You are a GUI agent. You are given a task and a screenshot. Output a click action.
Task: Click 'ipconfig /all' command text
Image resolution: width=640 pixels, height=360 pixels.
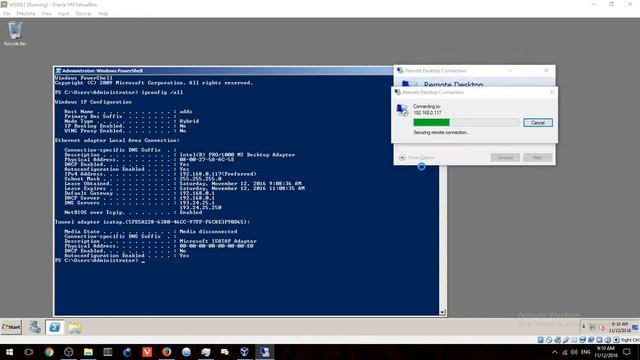(162, 92)
